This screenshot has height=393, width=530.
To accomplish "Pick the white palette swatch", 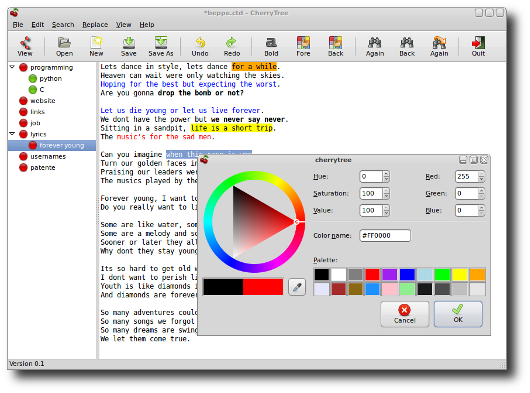I will 338,274.
